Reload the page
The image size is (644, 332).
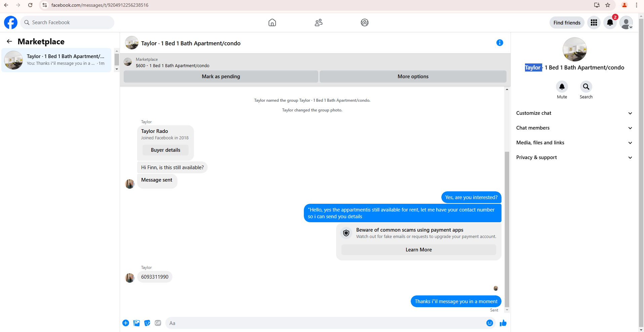30,5
